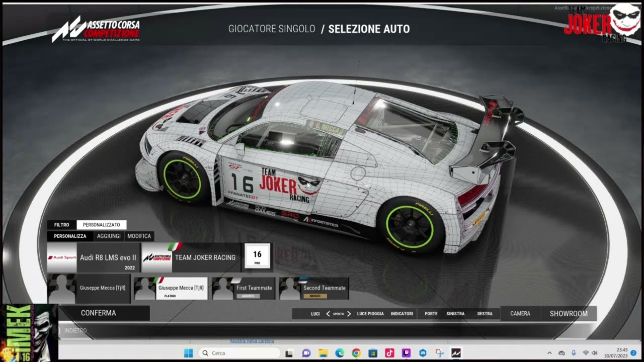Screen dimensions: 644x362
Task: Toggle the INDICATORI hazard indicators
Action: tap(402, 314)
